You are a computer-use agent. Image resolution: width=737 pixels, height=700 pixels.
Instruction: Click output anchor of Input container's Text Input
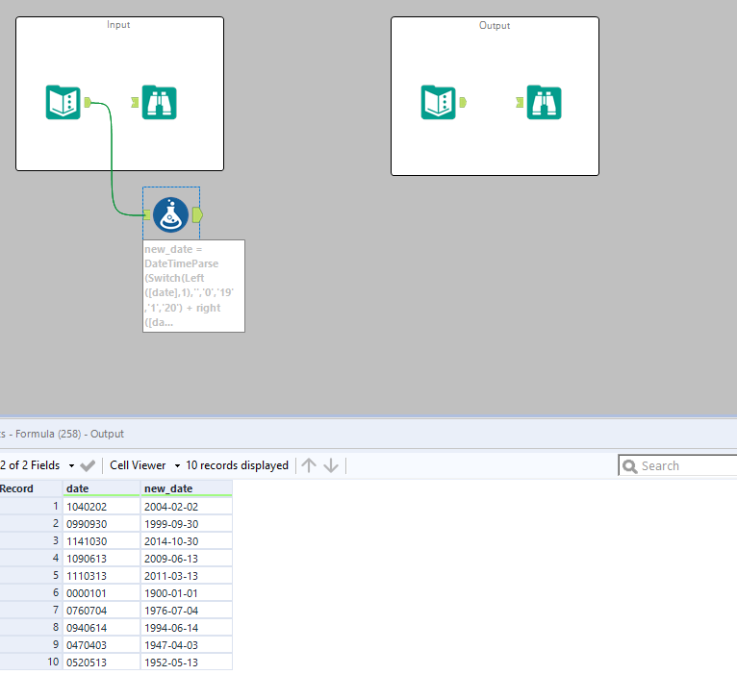88,102
